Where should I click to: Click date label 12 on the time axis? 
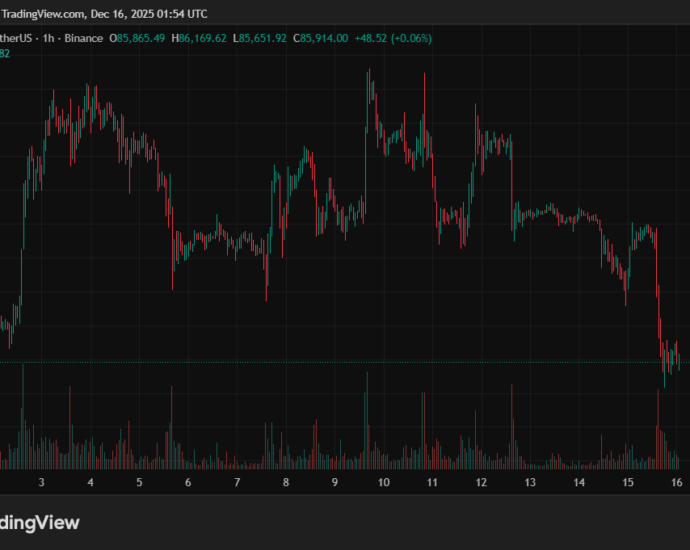[x=481, y=483]
